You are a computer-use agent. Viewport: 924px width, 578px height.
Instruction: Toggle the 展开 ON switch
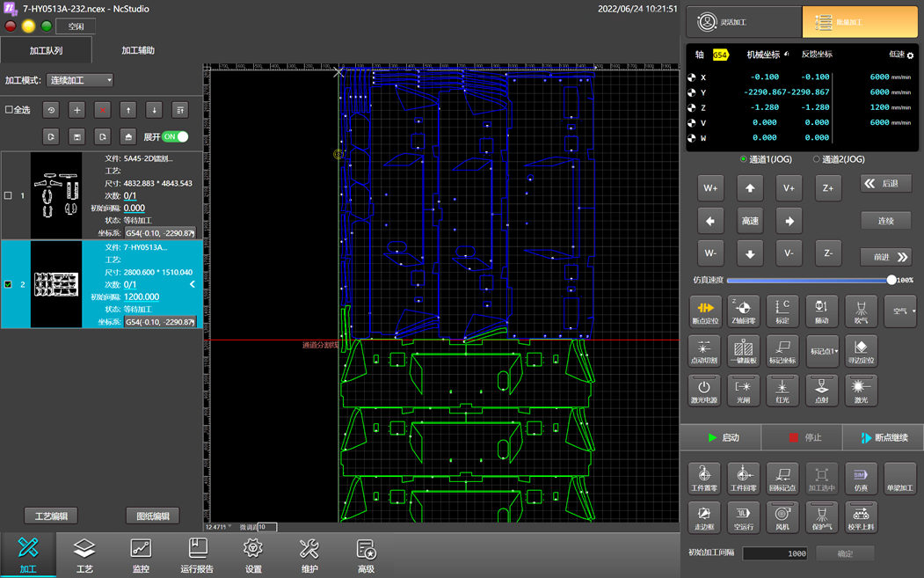coord(175,136)
